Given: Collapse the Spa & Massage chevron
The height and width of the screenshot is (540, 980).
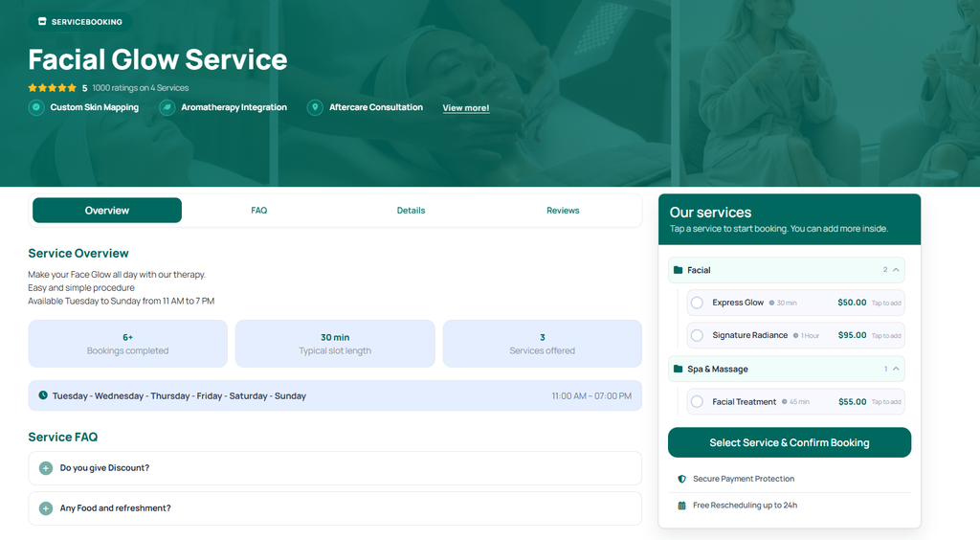Looking at the screenshot, I should (x=896, y=369).
